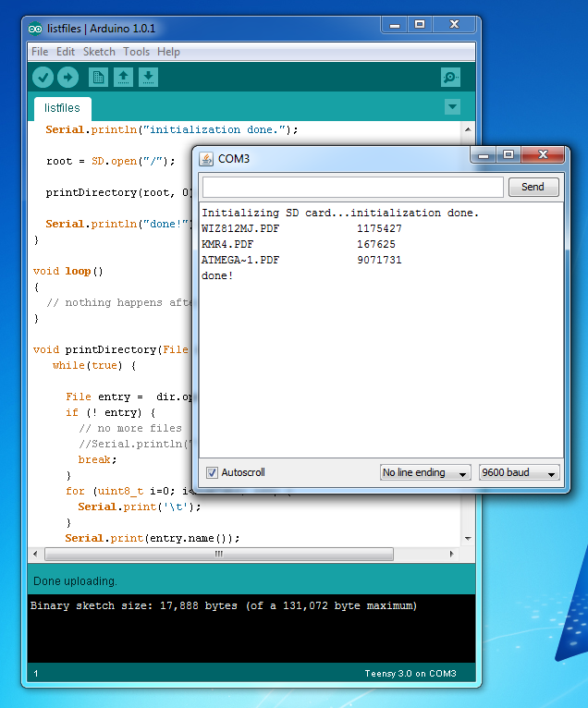
Task: Click the 1175427 file size value
Action: coord(379,229)
